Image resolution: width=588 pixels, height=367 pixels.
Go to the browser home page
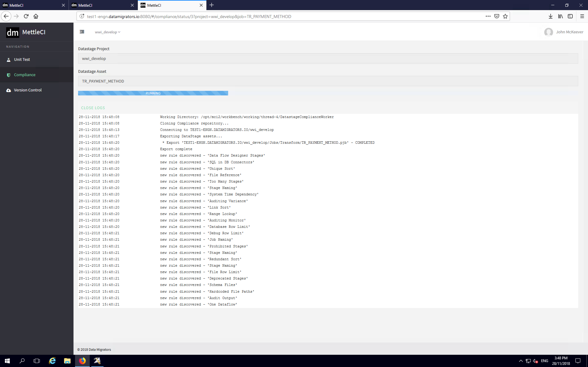click(36, 16)
